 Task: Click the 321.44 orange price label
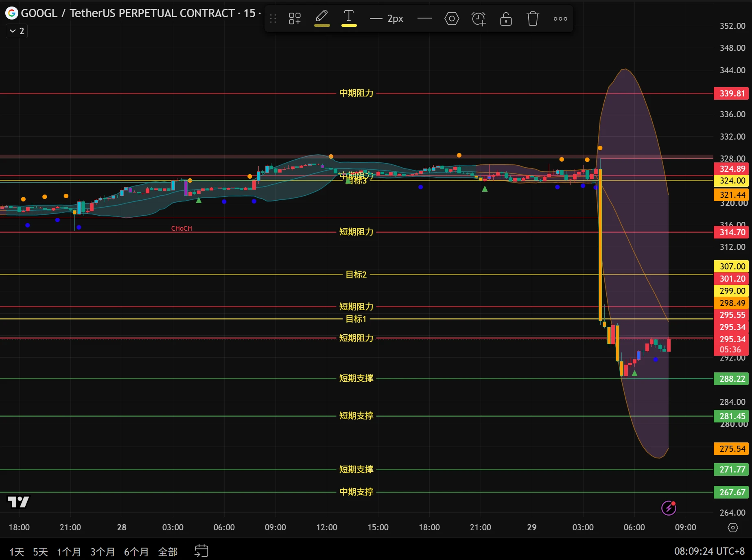[x=732, y=195]
